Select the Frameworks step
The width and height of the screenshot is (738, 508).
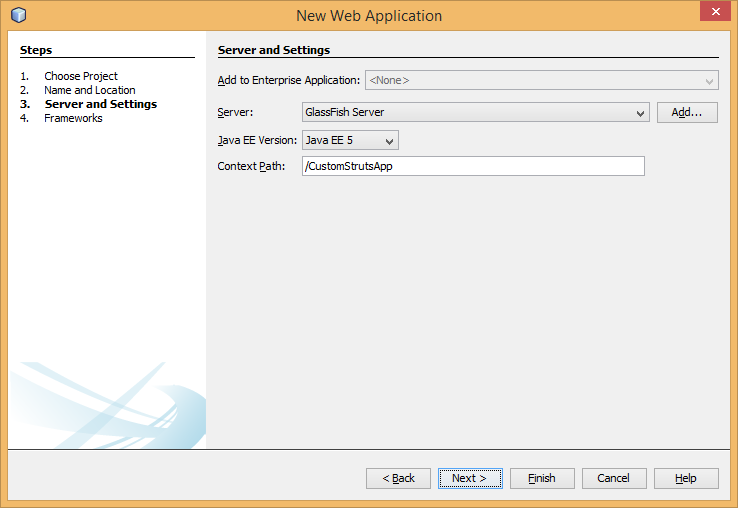point(73,118)
